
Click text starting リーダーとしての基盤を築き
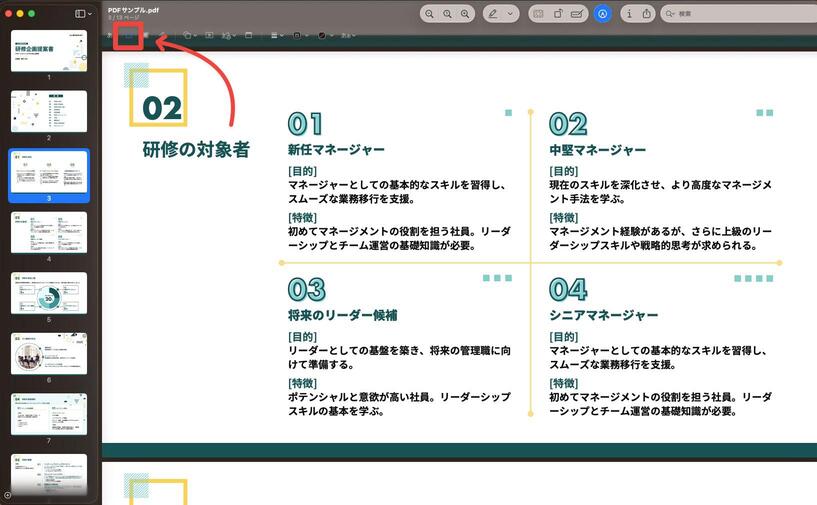pyautogui.click(x=399, y=358)
